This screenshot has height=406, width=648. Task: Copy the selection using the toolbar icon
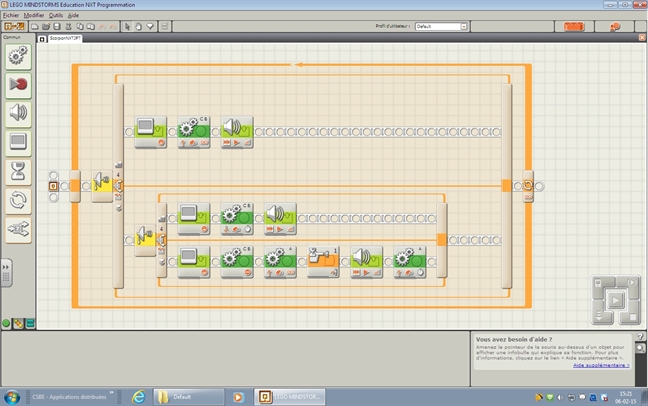tap(80, 26)
